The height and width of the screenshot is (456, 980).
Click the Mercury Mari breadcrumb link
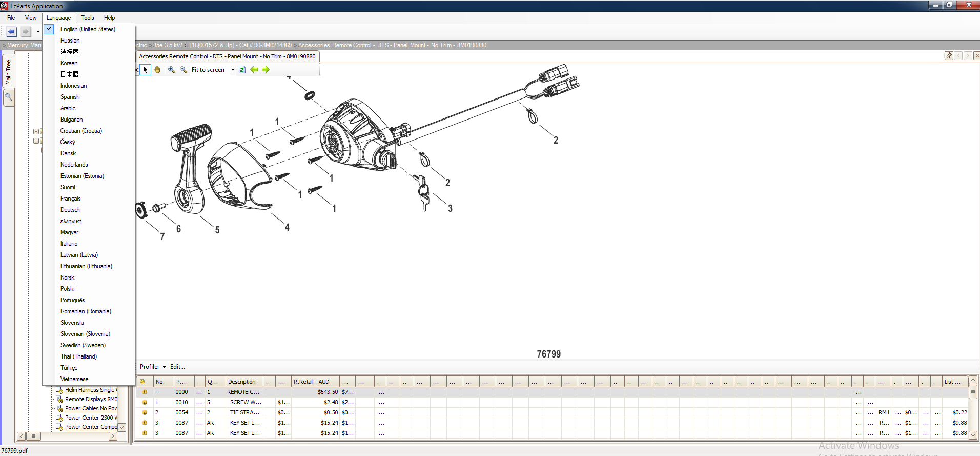point(24,45)
